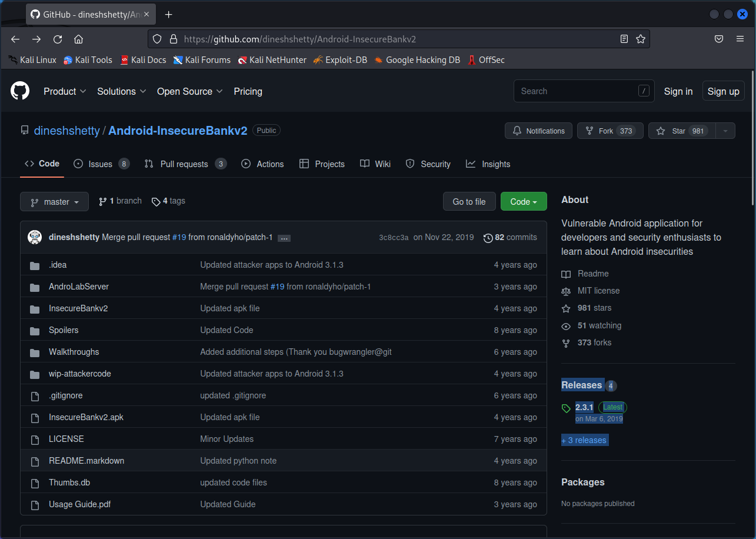Bookmark this page with star icon
Screen dimensions: 756x539
(x=641, y=39)
